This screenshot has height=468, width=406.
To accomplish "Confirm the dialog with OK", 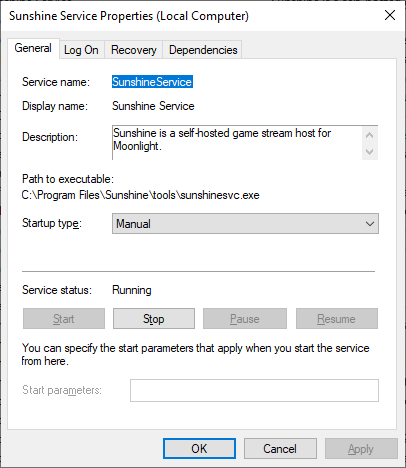I will [199, 449].
